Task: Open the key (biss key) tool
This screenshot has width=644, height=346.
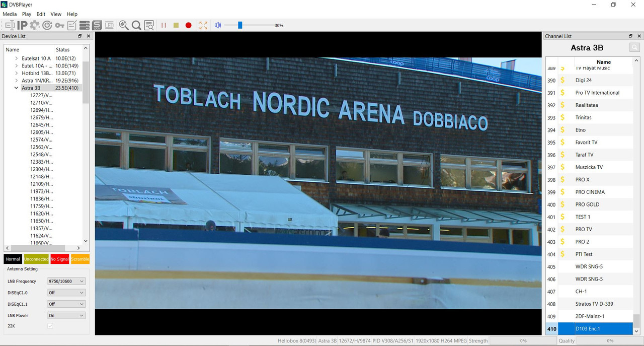Action: (60, 25)
